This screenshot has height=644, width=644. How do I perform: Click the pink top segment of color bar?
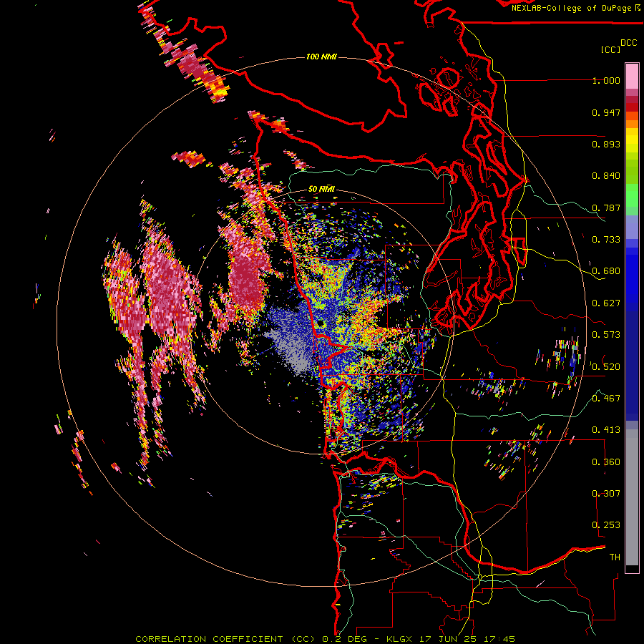(632, 76)
